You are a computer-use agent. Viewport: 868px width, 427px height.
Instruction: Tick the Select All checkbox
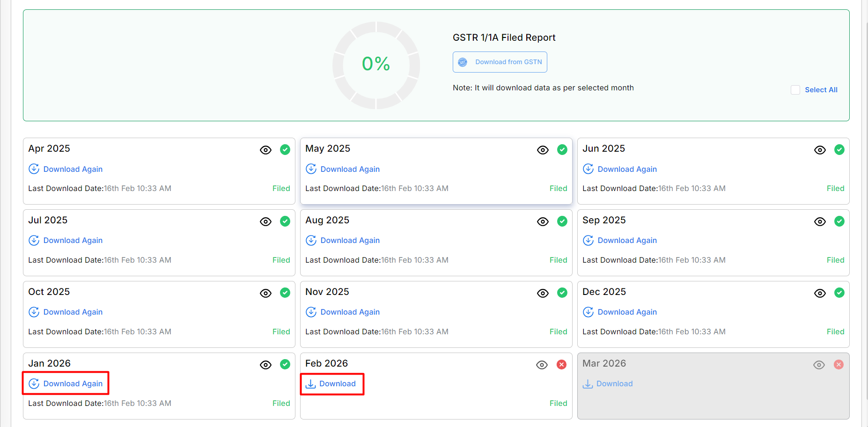coord(795,90)
